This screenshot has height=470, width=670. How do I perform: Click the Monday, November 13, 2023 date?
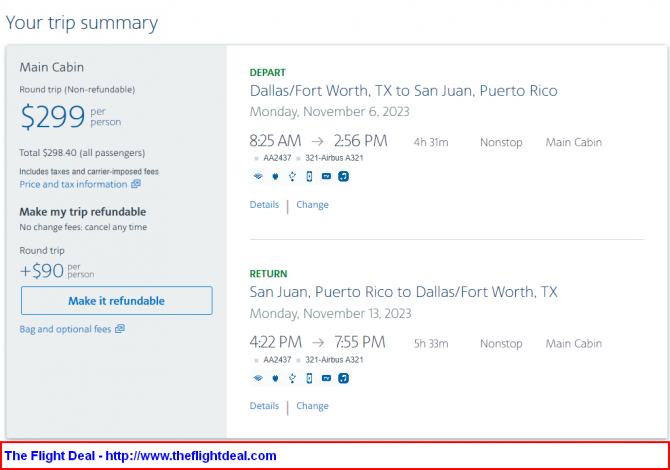point(330,314)
